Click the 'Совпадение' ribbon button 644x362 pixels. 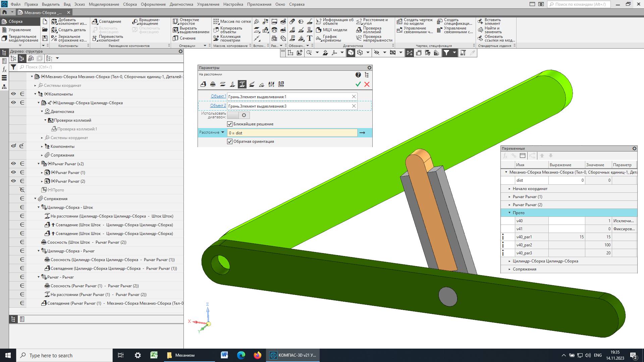coord(107,21)
